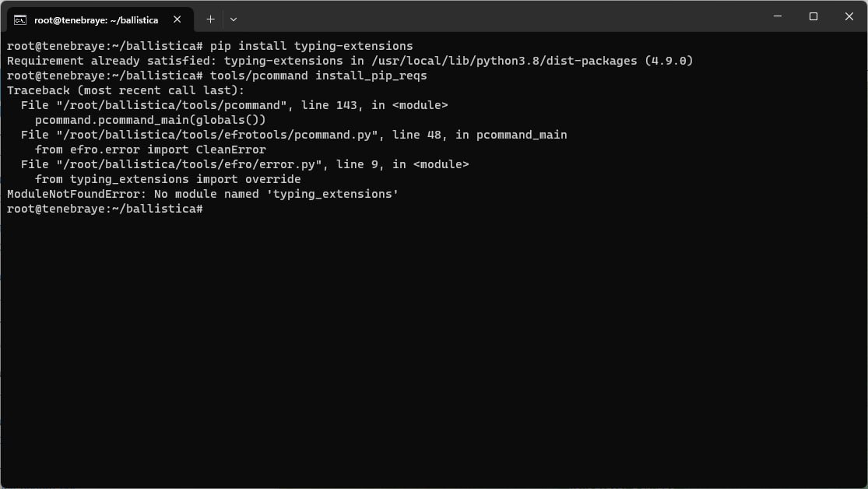
Task: Click the ModuleNotFoundError message line
Action: [x=202, y=194]
